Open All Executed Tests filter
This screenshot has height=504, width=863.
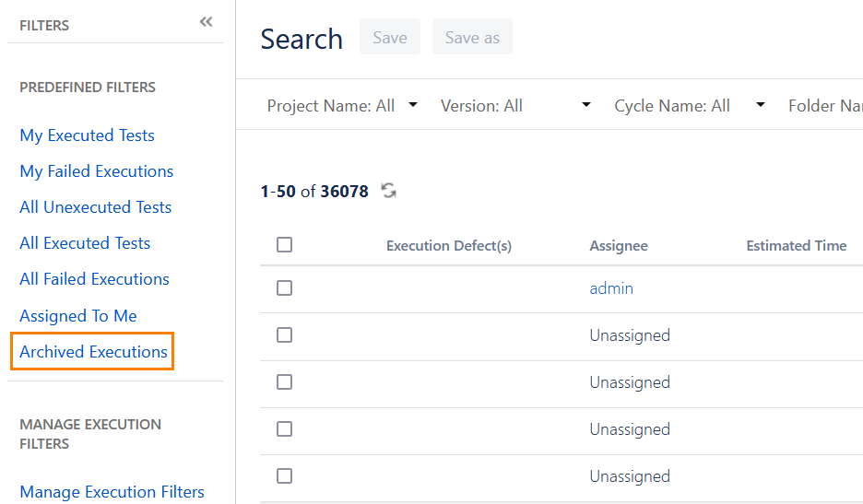(85, 243)
